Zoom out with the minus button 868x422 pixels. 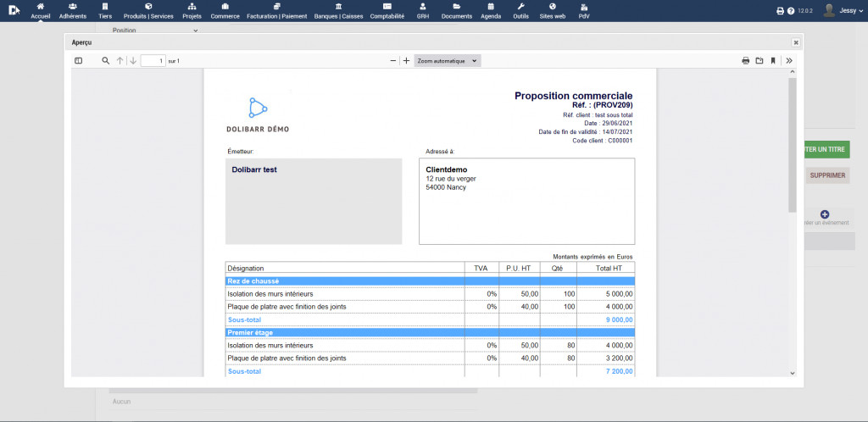coord(392,61)
